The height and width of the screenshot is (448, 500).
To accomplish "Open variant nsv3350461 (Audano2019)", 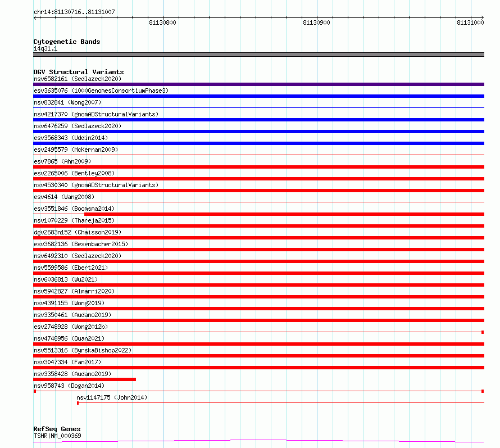I will [x=72, y=315].
